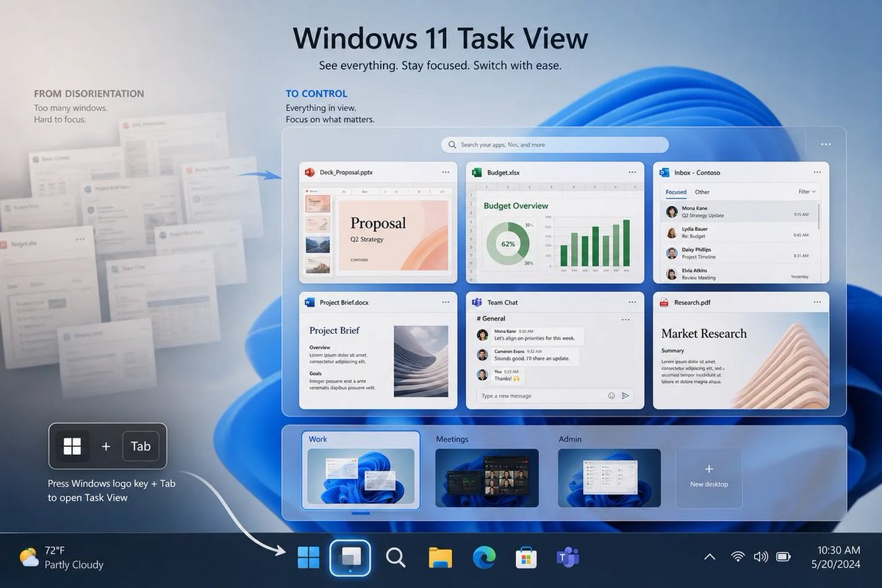
Task: Click the Thanks! message bubble from You
Action: click(x=507, y=375)
